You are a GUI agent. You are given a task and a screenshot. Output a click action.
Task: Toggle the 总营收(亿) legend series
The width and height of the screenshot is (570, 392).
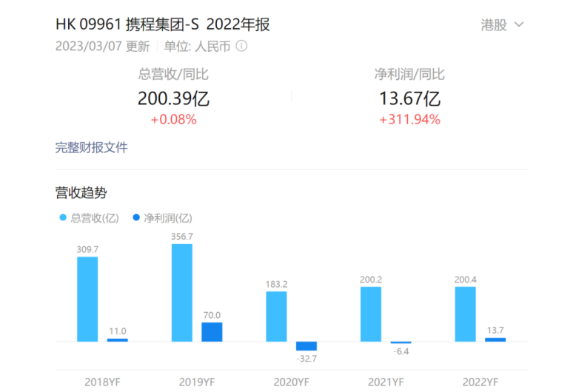coord(89,218)
